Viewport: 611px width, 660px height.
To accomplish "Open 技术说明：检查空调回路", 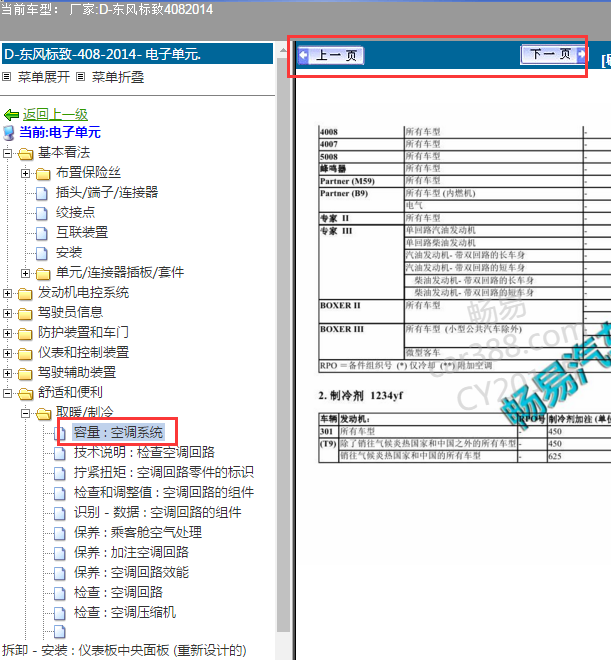I will (144, 452).
